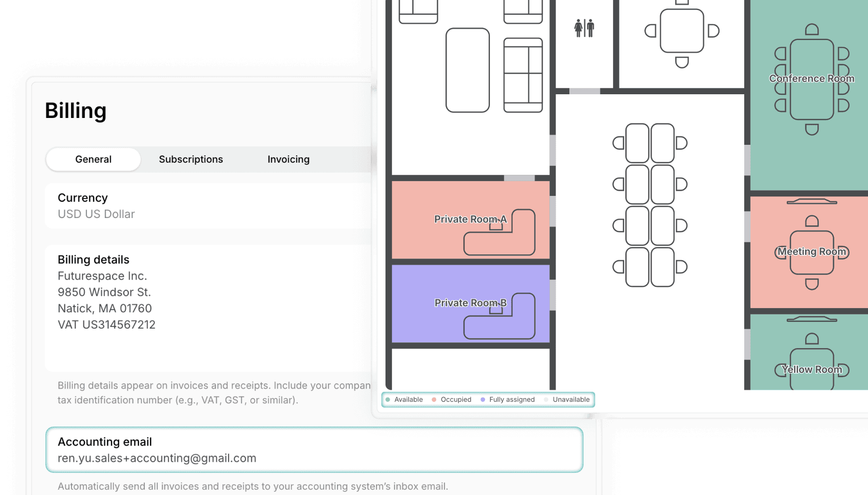Click the ren.yu.sales+accounting@gmail.com email text
The image size is (868, 495).
pyautogui.click(x=157, y=458)
